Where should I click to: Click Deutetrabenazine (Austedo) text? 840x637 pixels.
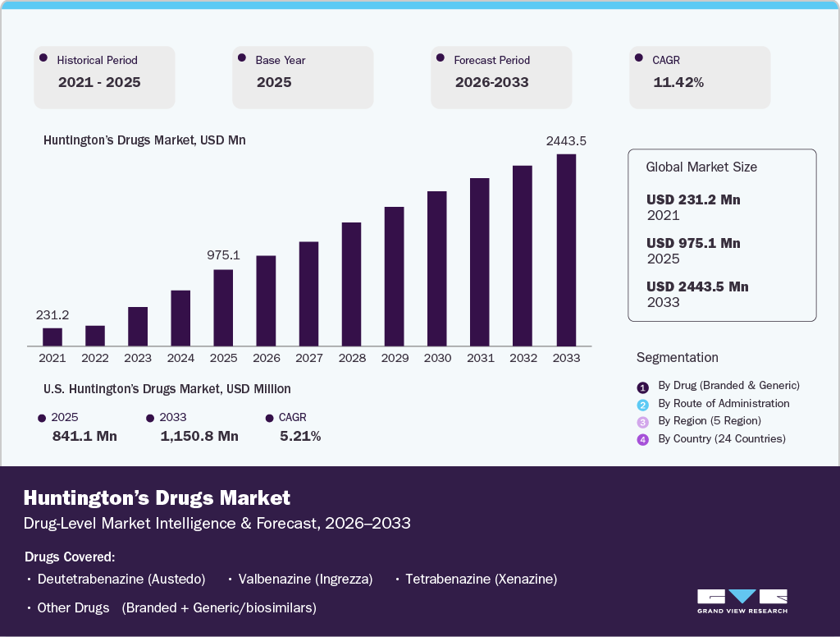(121, 579)
